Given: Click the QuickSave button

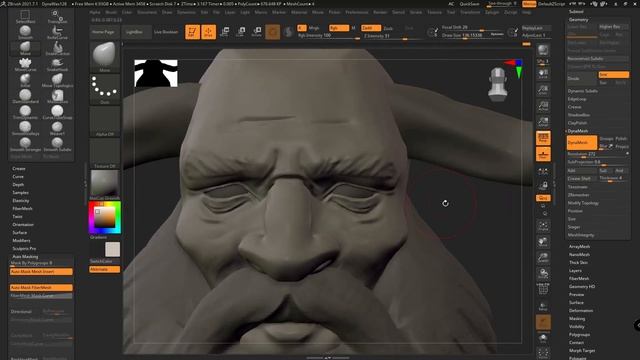Looking at the screenshot, I should pyautogui.click(x=469, y=4).
